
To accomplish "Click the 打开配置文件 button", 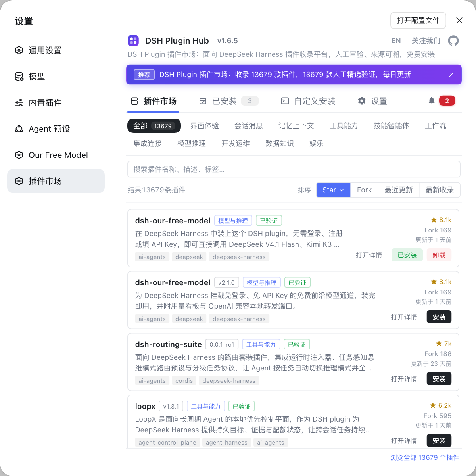I will (418, 21).
